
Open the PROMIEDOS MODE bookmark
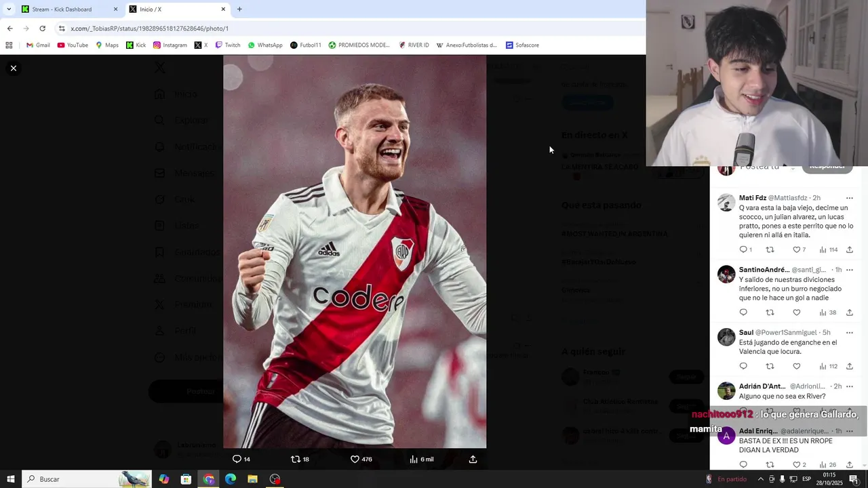[x=359, y=45]
